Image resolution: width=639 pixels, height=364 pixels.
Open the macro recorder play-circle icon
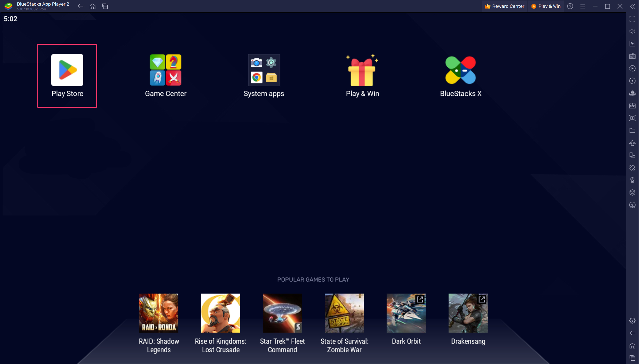pos(632,68)
